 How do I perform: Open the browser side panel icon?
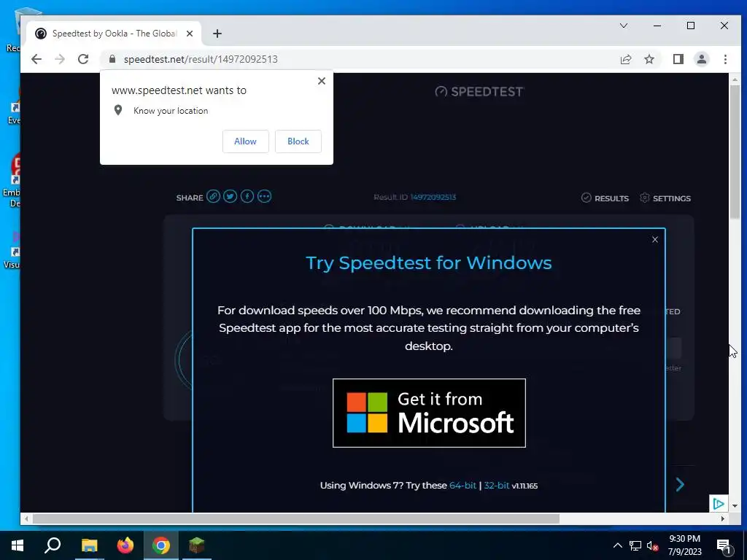[x=678, y=59]
